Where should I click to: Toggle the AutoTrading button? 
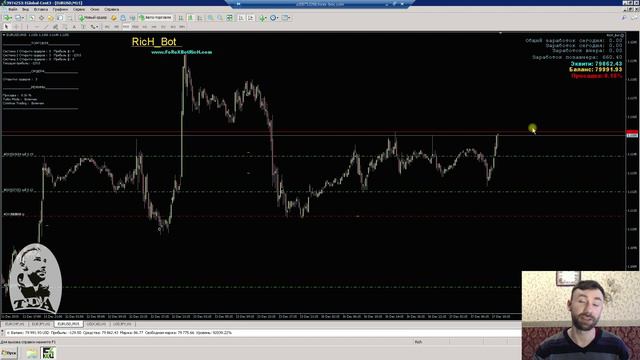point(156,18)
